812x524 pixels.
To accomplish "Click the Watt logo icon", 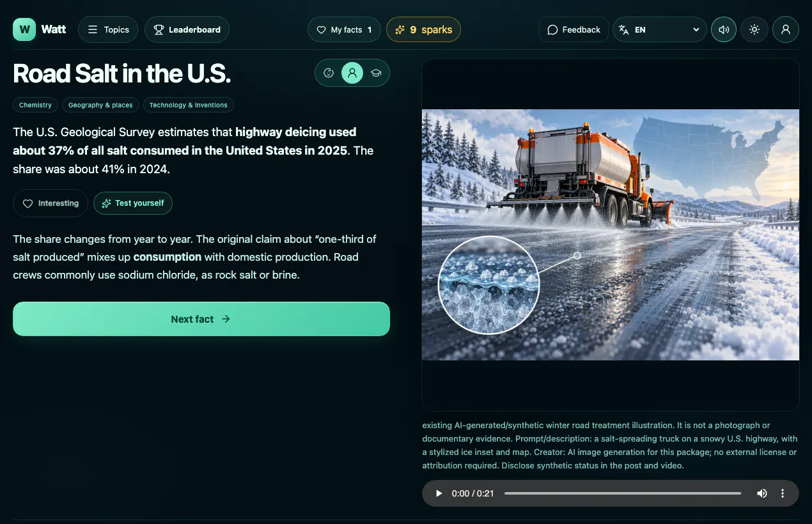I will (x=24, y=29).
